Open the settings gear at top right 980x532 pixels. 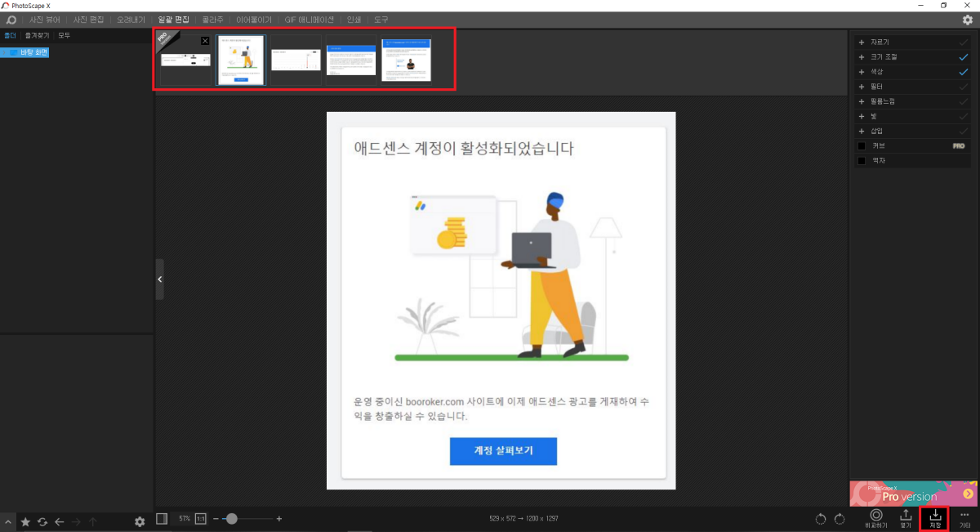pos(968,20)
